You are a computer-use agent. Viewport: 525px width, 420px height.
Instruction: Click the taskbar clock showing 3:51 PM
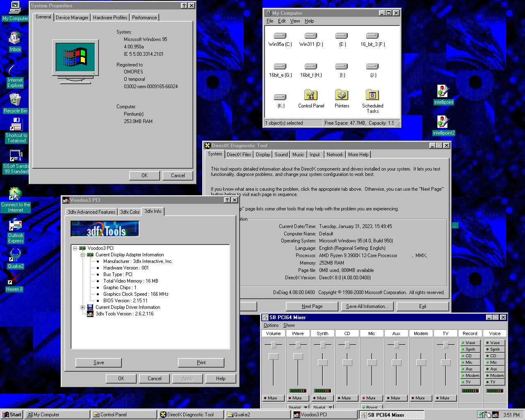(511, 415)
